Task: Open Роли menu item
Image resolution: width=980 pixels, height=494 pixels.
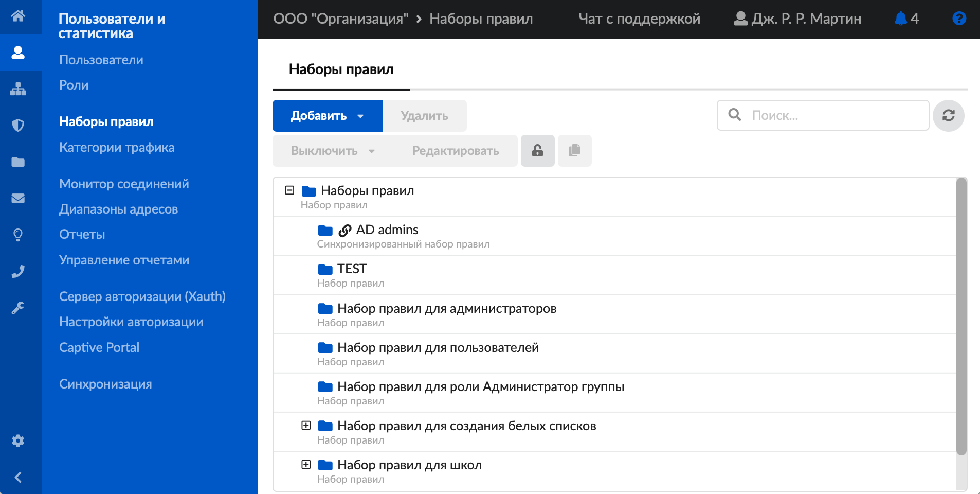Action: [x=74, y=85]
